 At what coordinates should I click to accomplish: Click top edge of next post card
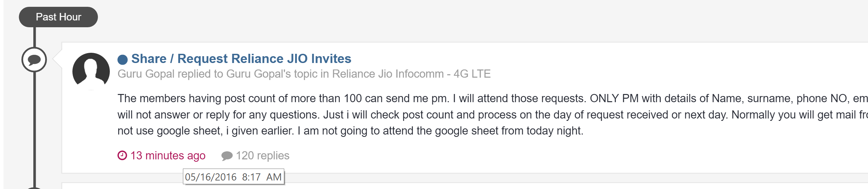(442, 184)
